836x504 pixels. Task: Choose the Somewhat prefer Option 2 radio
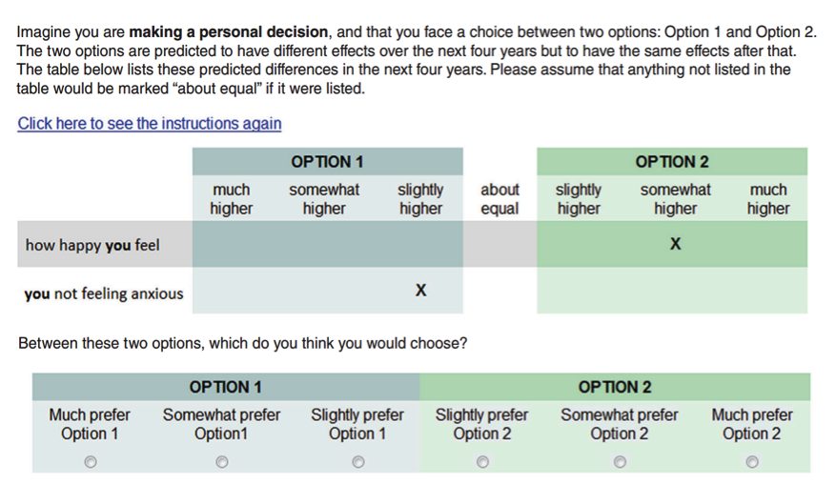pos(620,461)
